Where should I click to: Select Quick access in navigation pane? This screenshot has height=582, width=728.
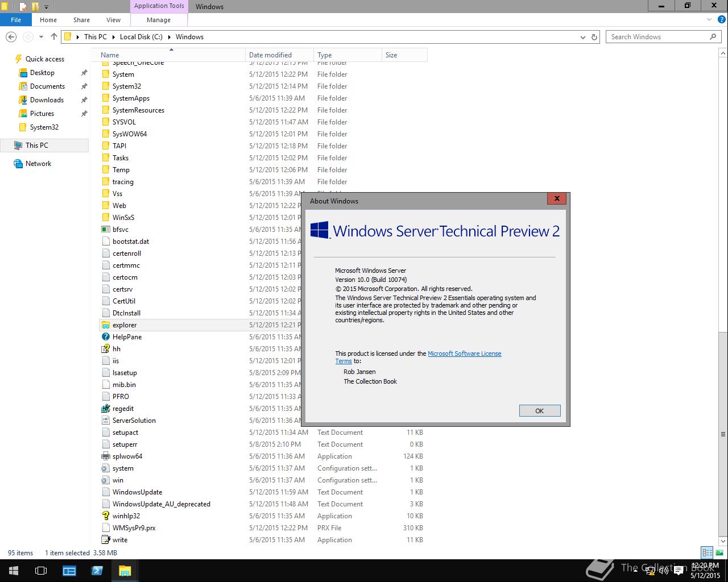click(x=45, y=59)
